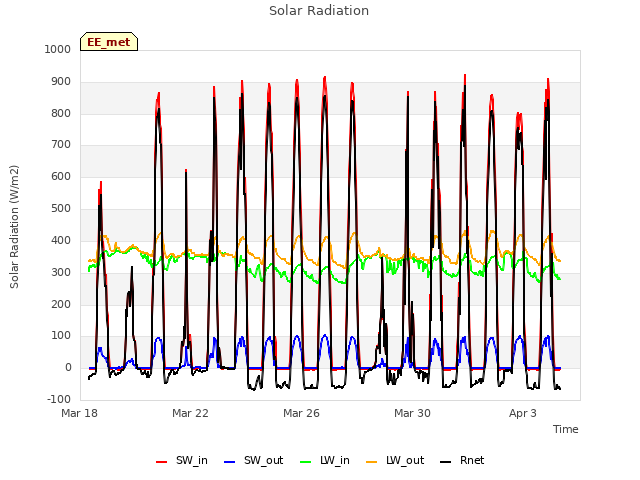The image size is (640, 480).
Task: Click the Apr 3 x-axis tick label
Action: click(523, 413)
